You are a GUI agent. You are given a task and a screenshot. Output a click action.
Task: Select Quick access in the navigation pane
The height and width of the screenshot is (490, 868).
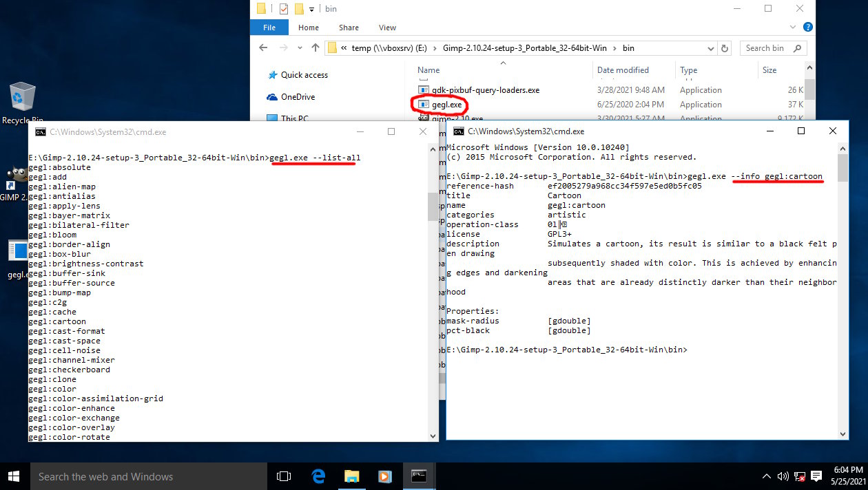[304, 75]
